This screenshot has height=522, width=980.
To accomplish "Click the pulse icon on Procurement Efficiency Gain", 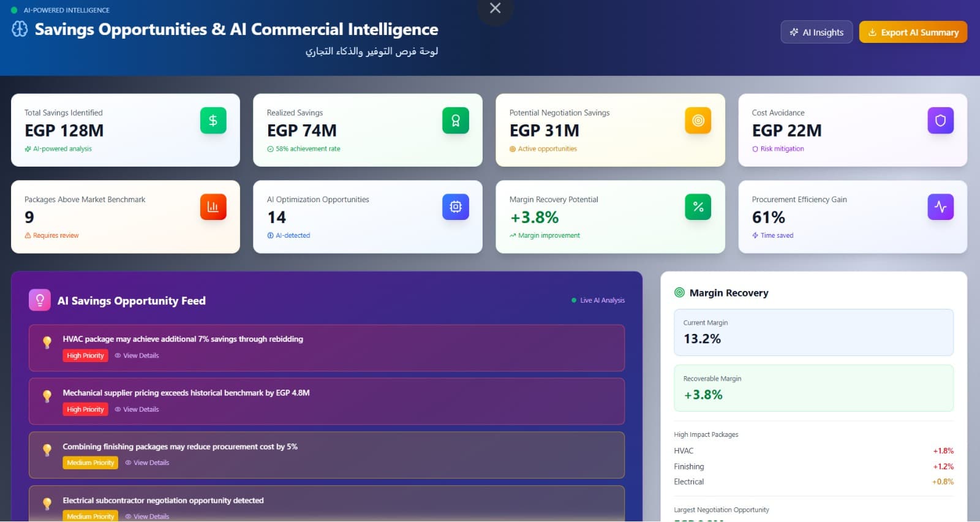I will click(941, 207).
